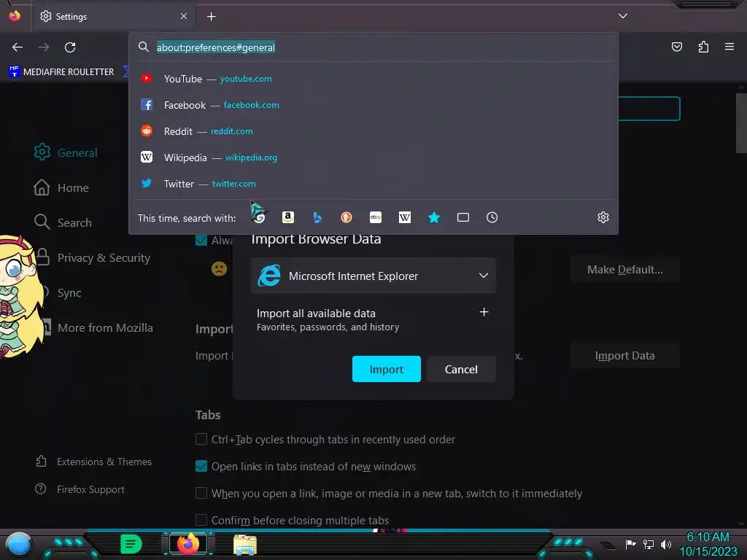The height and width of the screenshot is (560, 747).
Task: Expand Microsoft Internet Explorer browser dropdown
Action: coord(373,276)
